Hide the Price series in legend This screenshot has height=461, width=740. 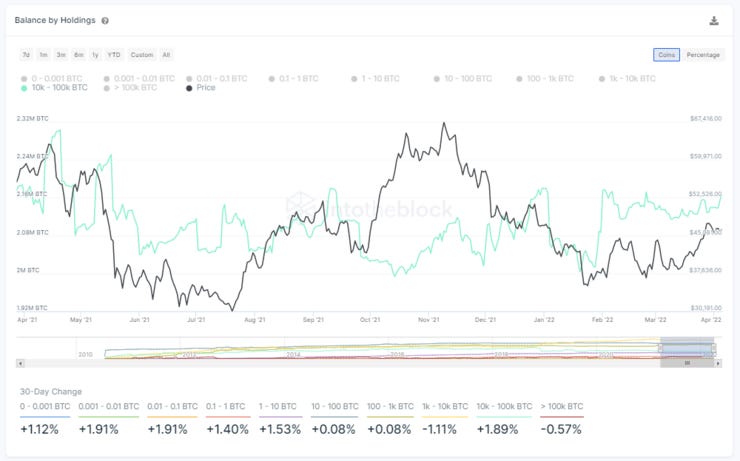201,88
